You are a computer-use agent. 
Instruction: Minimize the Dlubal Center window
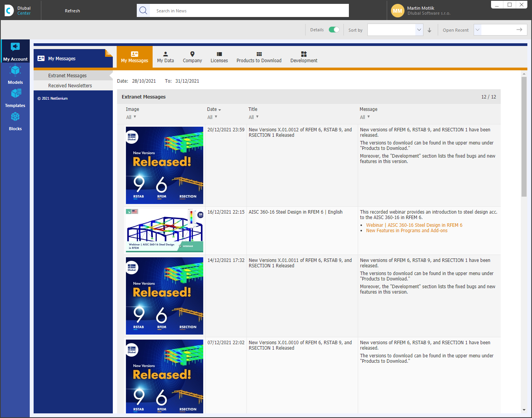point(497,5)
